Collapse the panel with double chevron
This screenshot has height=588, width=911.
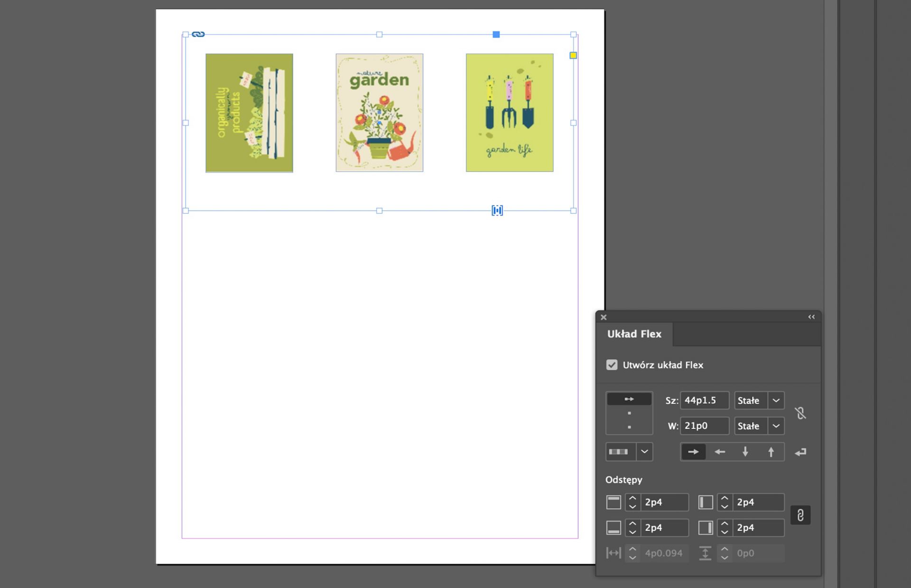coord(811,317)
